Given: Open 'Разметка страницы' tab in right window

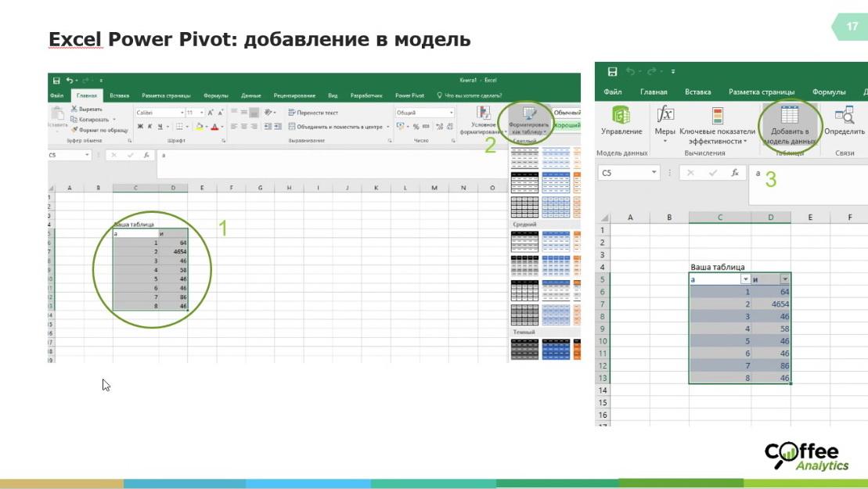Looking at the screenshot, I should [761, 92].
